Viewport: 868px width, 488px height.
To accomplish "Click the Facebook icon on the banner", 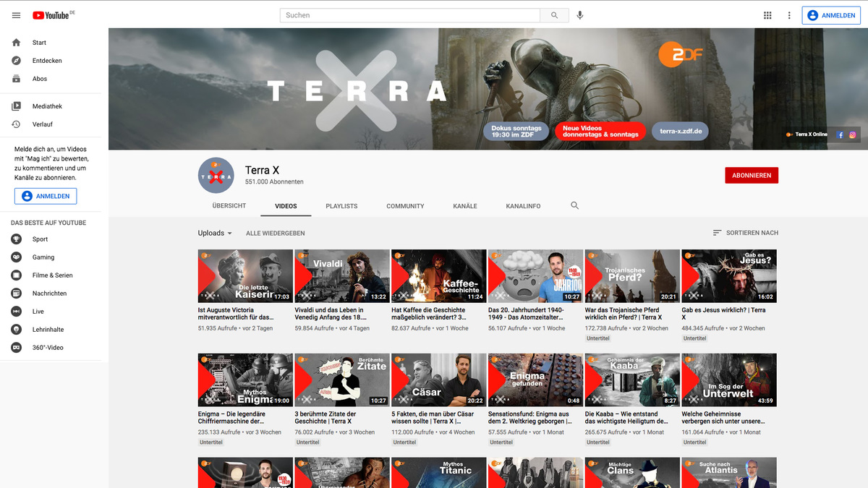I will 840,134.
